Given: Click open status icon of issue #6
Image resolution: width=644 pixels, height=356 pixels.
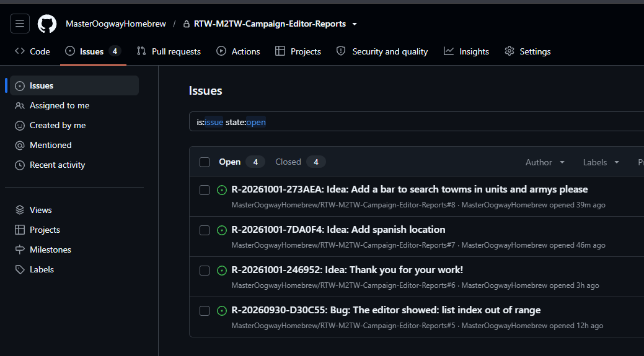Looking at the screenshot, I should [222, 271].
